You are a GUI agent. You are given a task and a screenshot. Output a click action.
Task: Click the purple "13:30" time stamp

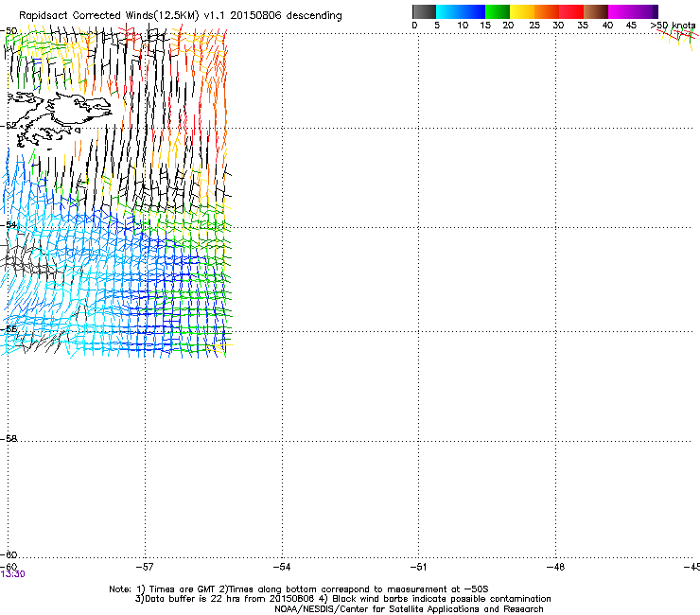(x=12, y=574)
